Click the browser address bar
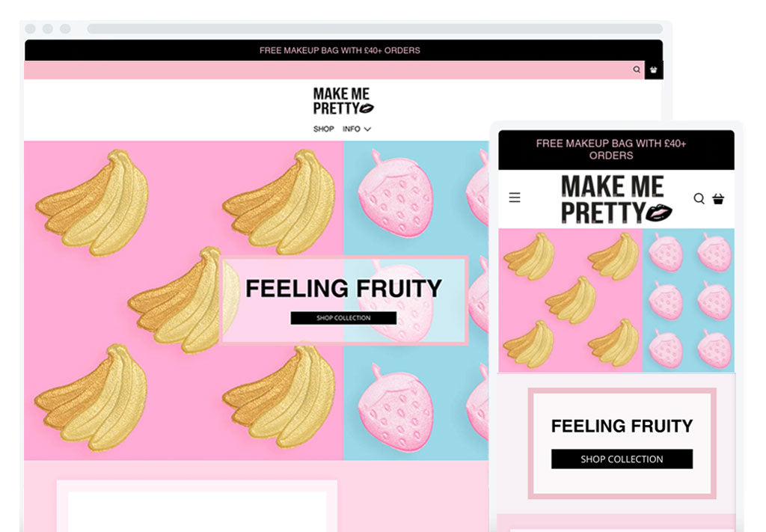This screenshot has height=532, width=766. point(375,29)
